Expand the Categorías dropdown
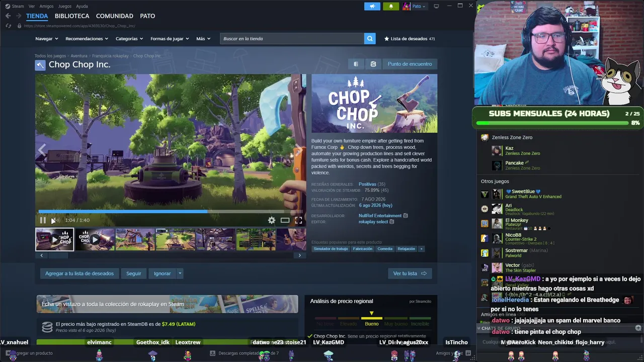 [129, 39]
